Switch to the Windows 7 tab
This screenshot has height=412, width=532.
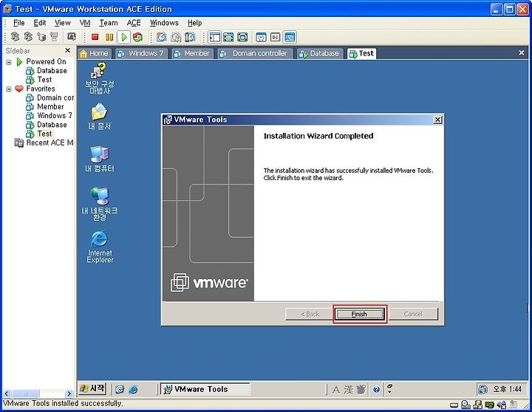(x=141, y=53)
